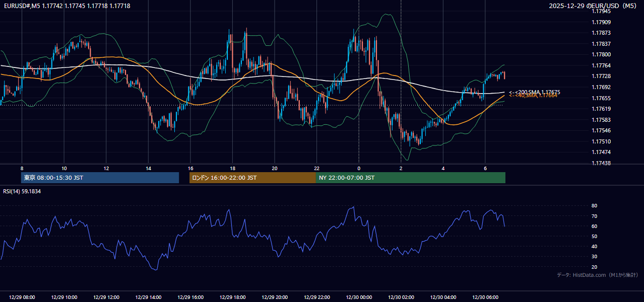Image resolution: width=644 pixels, height=302 pixels.
Task: Click hour 12 on the price chart time axis
Action: (106, 168)
